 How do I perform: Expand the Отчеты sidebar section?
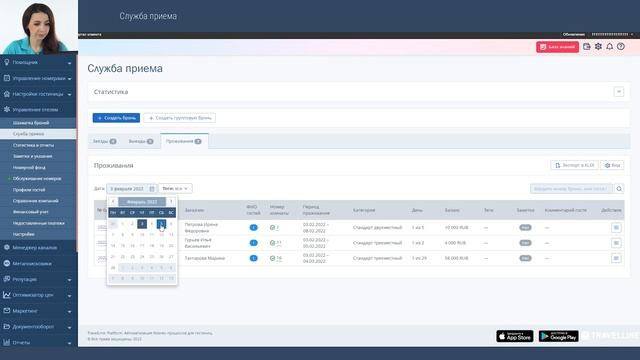click(x=38, y=342)
